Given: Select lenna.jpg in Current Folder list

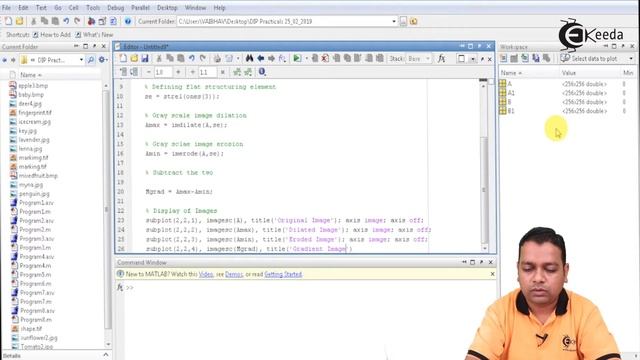Looking at the screenshot, I should click(x=30, y=149).
